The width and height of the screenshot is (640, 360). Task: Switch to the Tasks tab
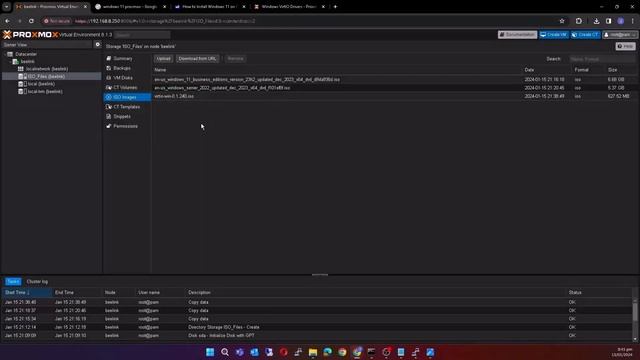[x=13, y=282]
